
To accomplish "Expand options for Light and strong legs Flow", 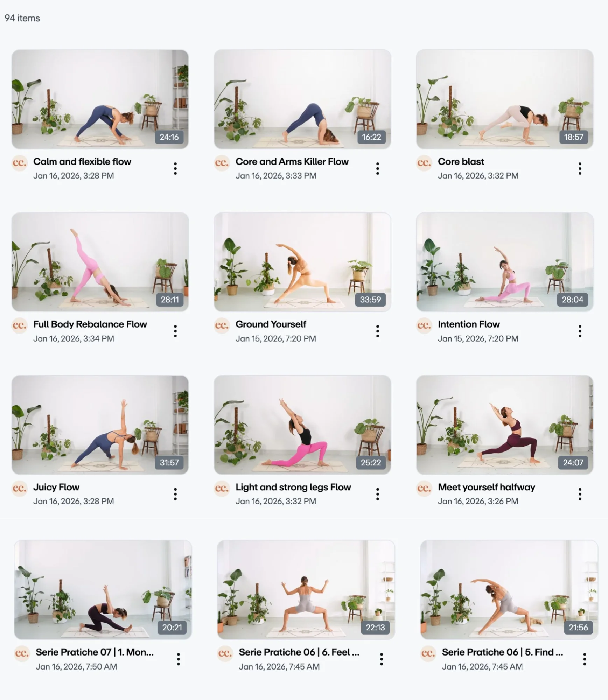I will 377,494.
